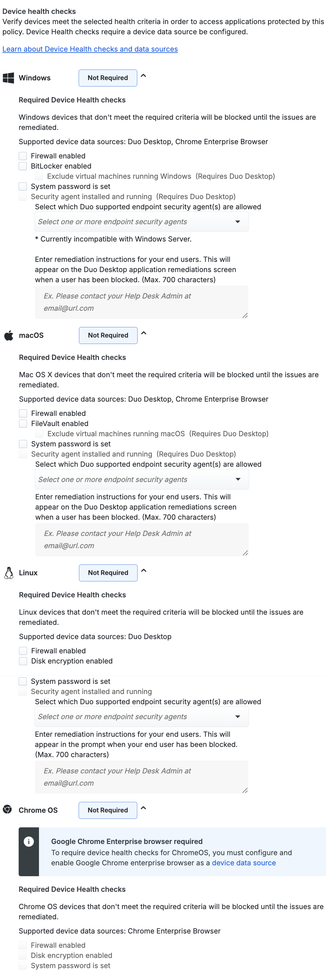326x980 pixels.
Task: Check BitLocker enabled for Windows
Action: click(23, 166)
